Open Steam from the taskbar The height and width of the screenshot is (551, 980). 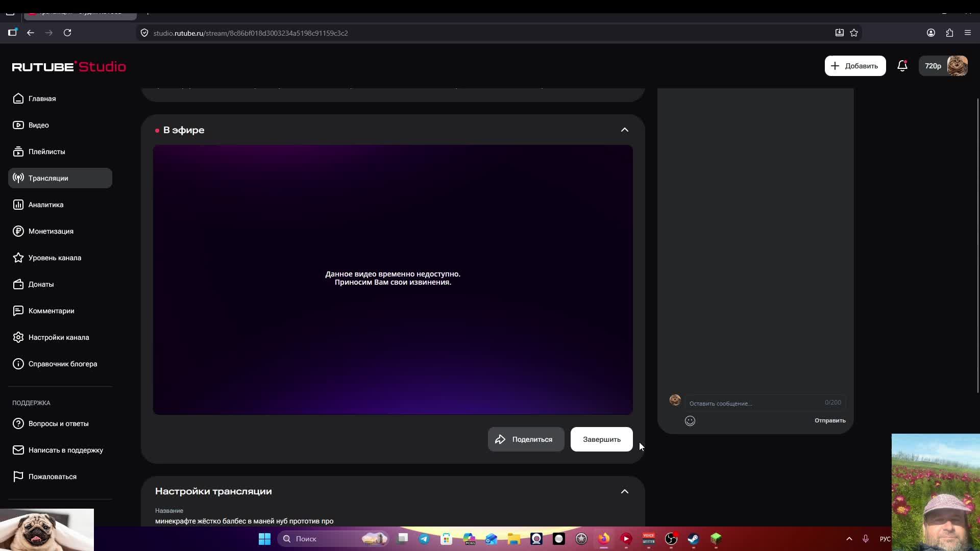(693, 539)
